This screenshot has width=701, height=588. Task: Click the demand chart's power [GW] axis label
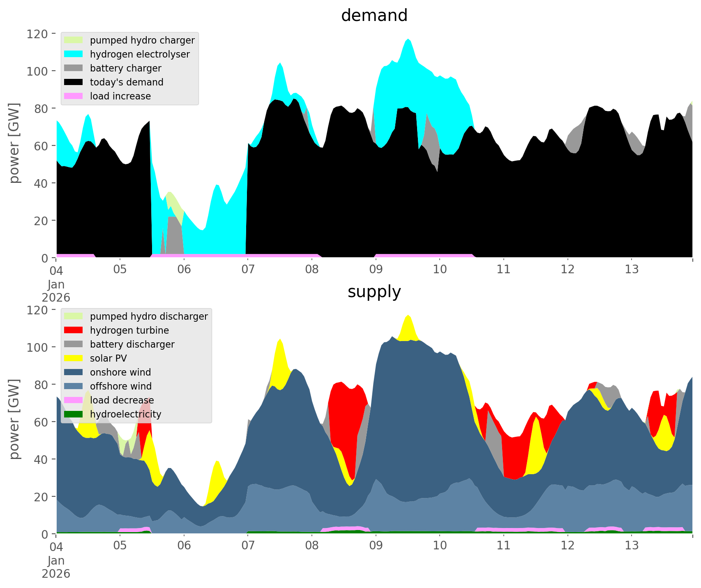15,143
